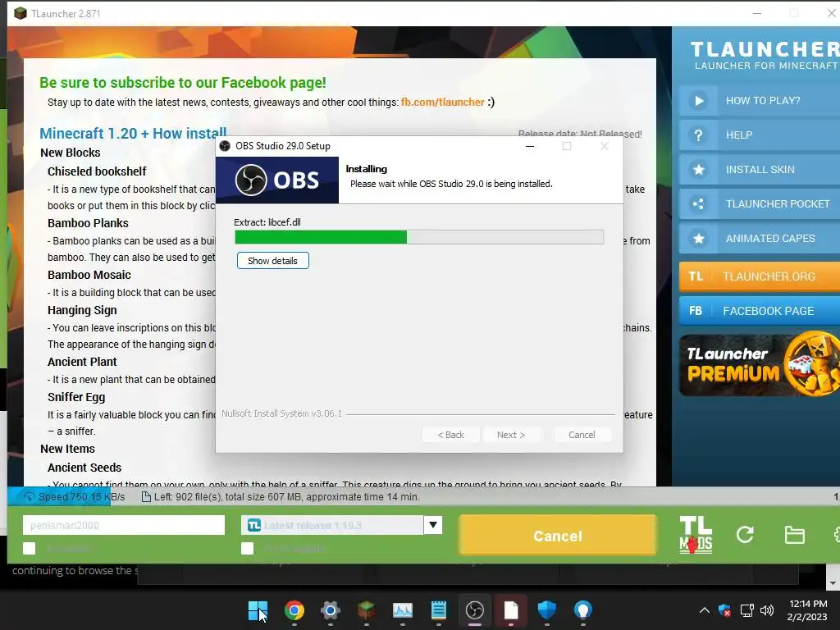Click the < Back button in OBS Setup

point(451,435)
